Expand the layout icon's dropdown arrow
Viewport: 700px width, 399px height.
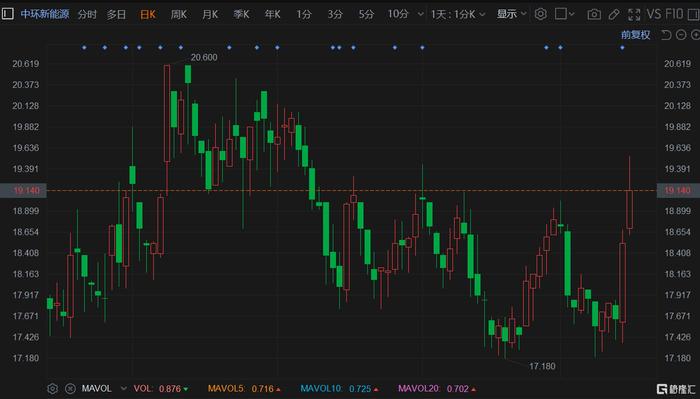pyautogui.click(x=571, y=15)
